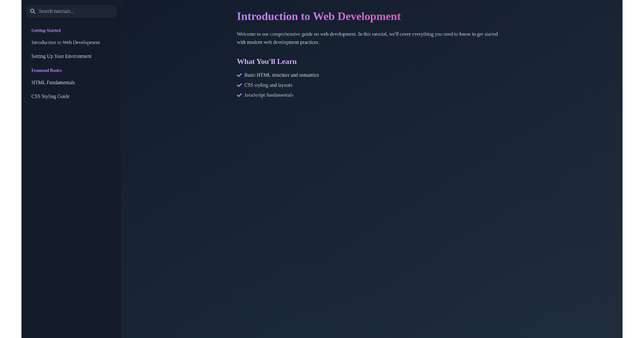The height and width of the screenshot is (338, 644).
Task: Expand the Getting Started sidebar group
Action: coord(46,31)
